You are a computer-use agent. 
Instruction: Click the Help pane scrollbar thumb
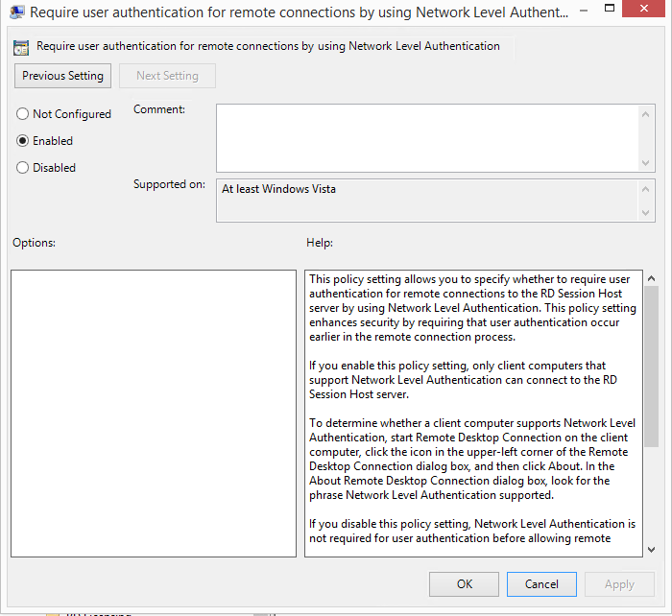tap(651, 365)
